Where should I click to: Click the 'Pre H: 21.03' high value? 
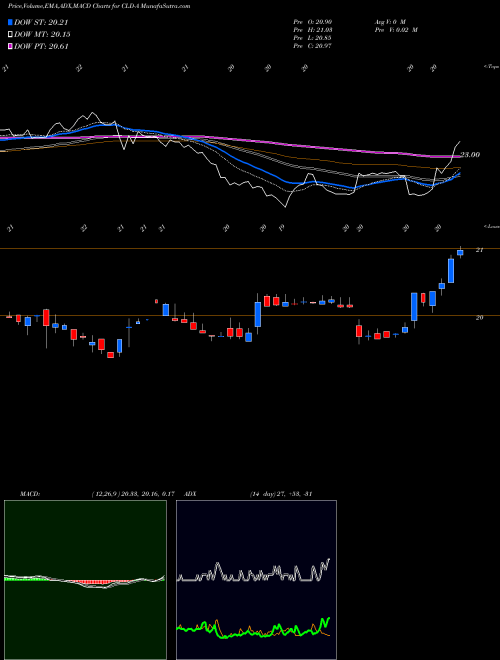tap(313, 30)
